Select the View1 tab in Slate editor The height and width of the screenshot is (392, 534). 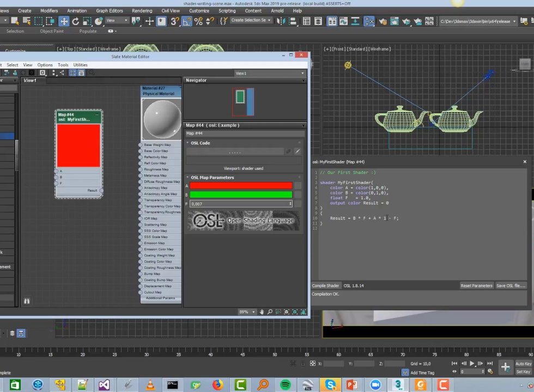coord(30,81)
